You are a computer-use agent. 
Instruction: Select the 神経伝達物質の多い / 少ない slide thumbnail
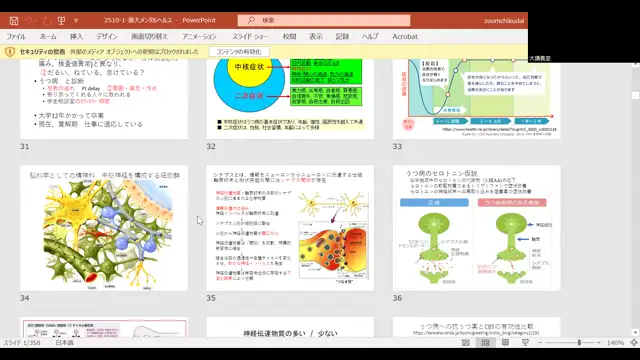tap(290, 327)
